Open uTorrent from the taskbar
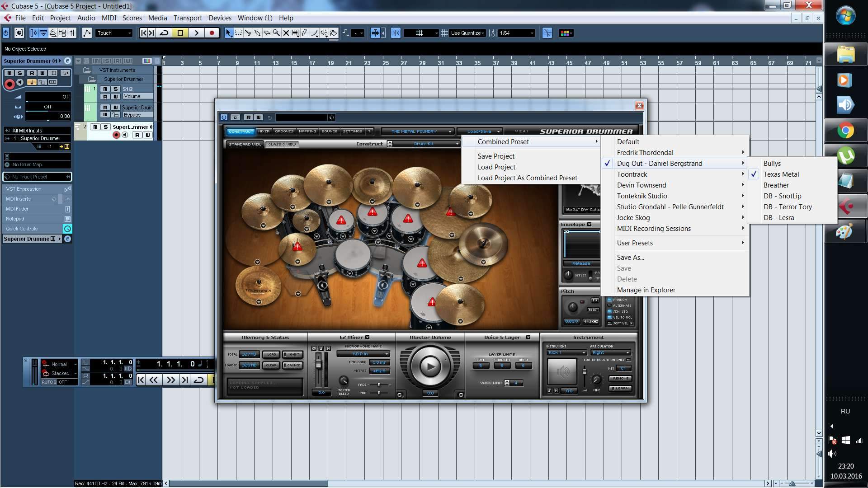The height and width of the screenshot is (488, 868). (845, 156)
